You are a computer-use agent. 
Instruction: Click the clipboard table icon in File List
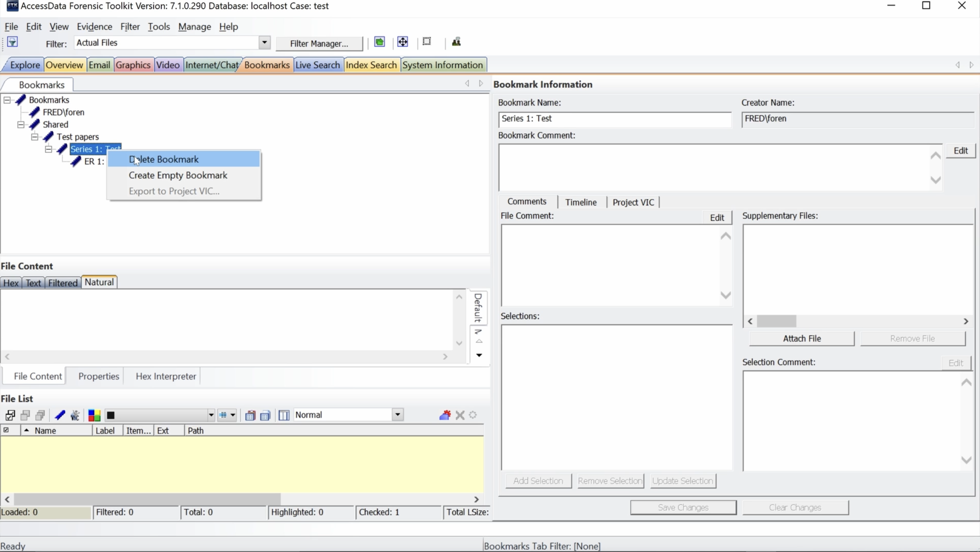tap(250, 415)
